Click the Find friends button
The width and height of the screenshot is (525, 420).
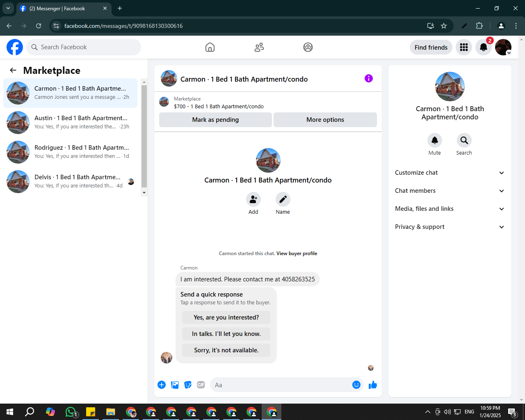[431, 47]
